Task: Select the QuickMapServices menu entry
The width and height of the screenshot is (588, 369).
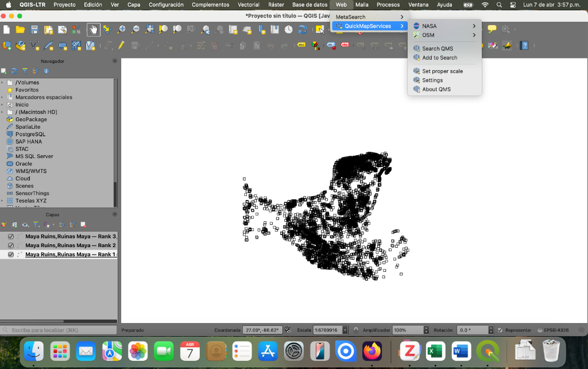Action: coord(369,26)
